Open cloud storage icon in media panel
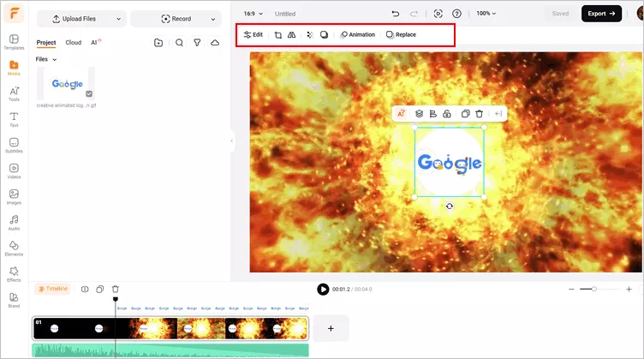 coord(215,42)
